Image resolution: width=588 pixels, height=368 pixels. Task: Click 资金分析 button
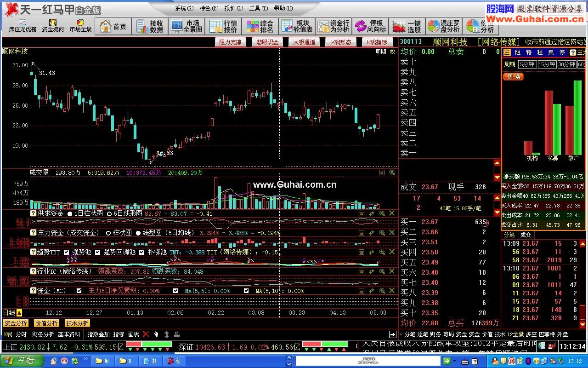tap(16, 323)
